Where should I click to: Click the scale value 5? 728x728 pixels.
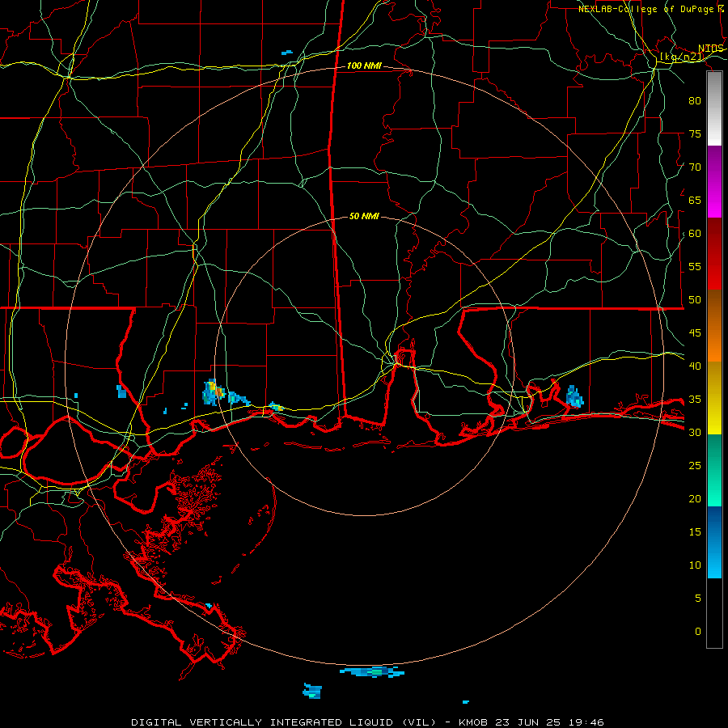tap(697, 598)
